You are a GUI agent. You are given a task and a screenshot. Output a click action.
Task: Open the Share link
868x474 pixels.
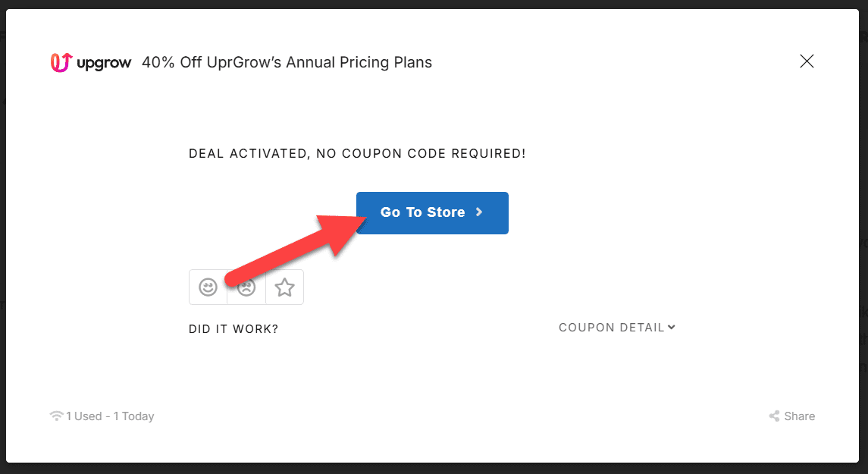[x=800, y=416]
